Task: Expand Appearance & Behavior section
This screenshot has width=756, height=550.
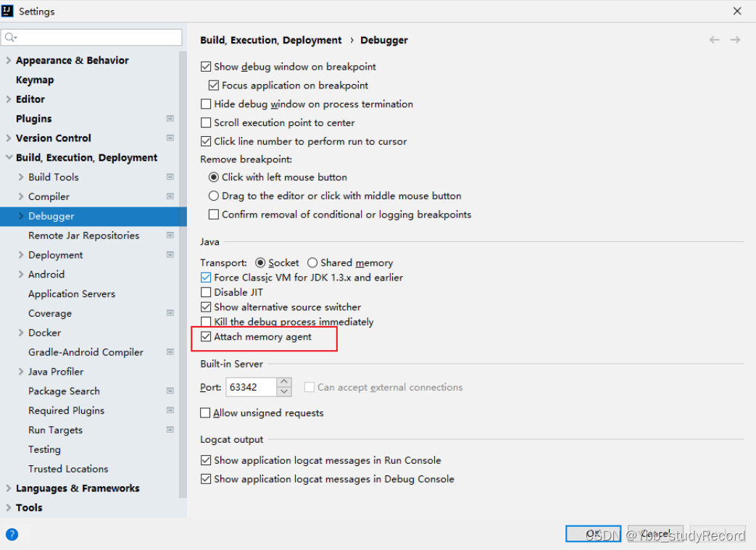Action: tap(8, 60)
